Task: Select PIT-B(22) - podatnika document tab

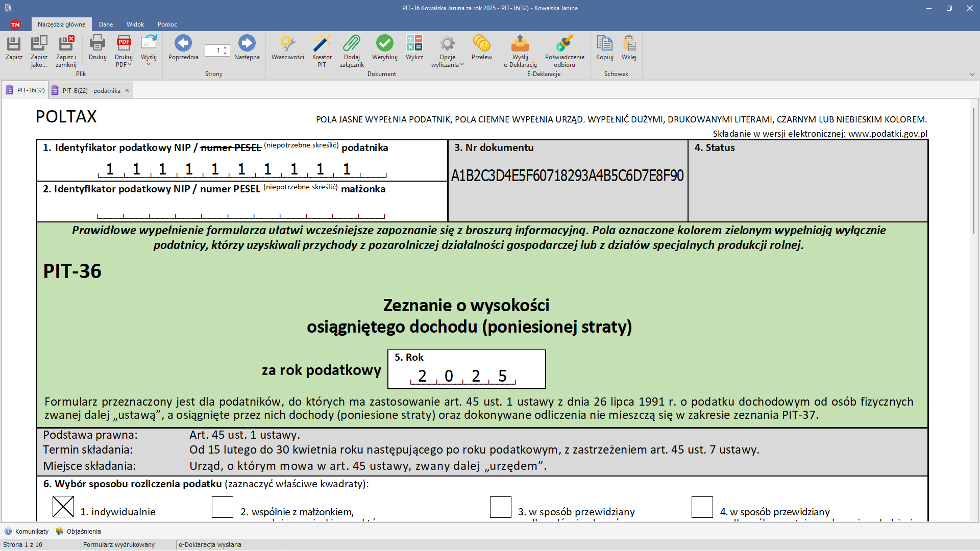Action: [91, 90]
